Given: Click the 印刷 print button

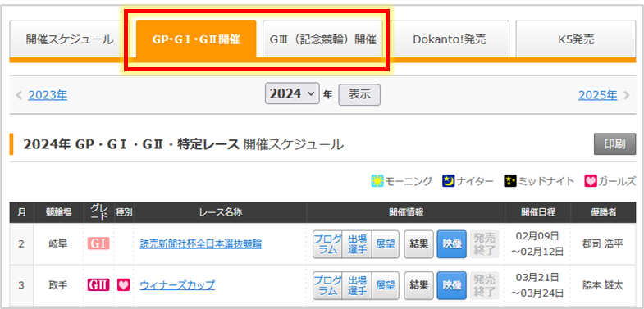Looking at the screenshot, I should click(x=614, y=144).
